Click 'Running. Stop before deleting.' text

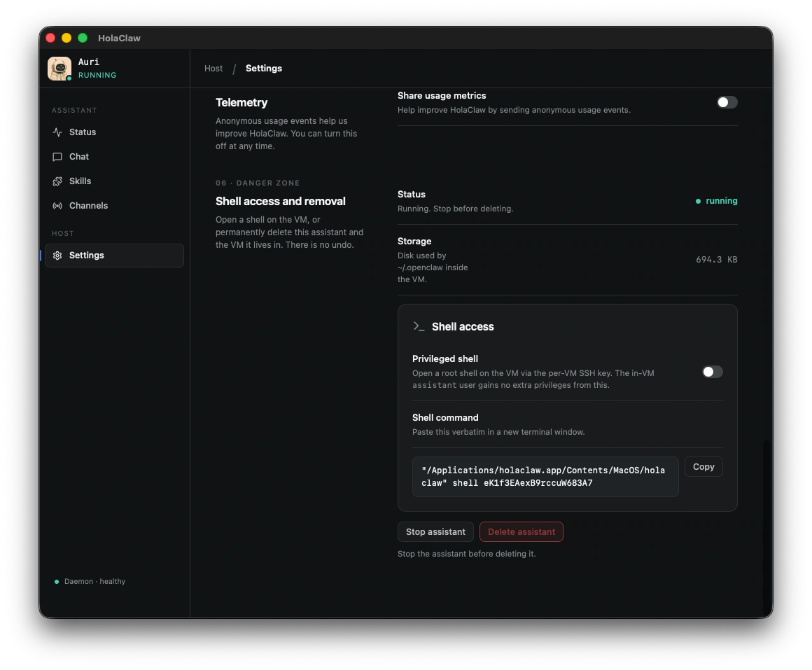click(455, 209)
